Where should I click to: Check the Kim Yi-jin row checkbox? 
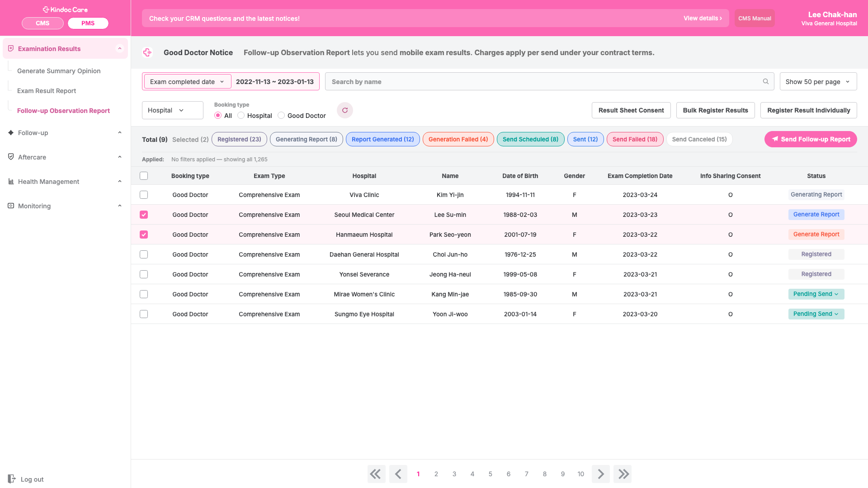(x=144, y=195)
